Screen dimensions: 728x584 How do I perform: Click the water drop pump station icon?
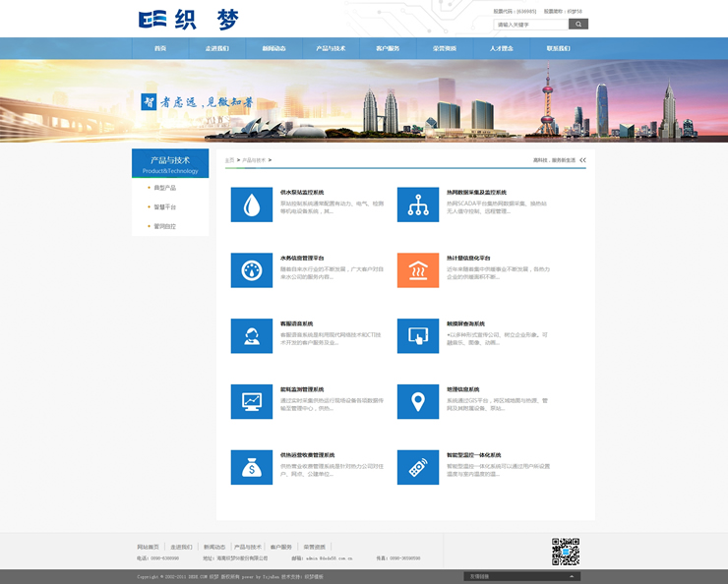tap(252, 204)
